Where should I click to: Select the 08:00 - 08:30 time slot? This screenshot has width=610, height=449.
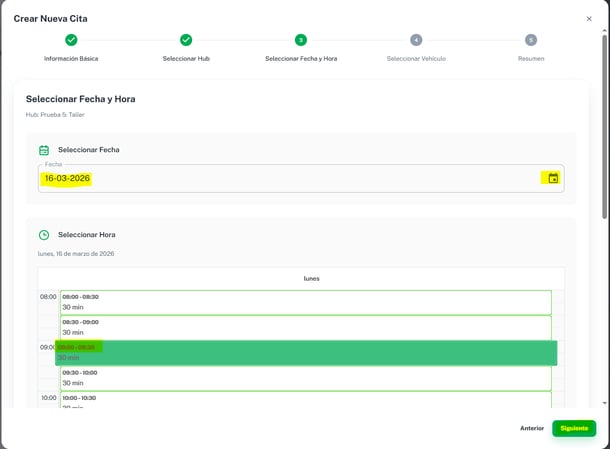306,302
